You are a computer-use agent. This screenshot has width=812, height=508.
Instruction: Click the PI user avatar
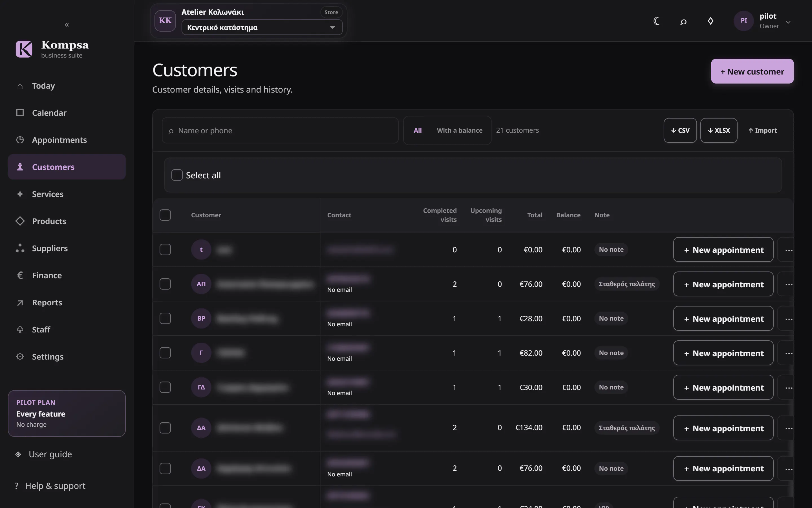(x=743, y=21)
